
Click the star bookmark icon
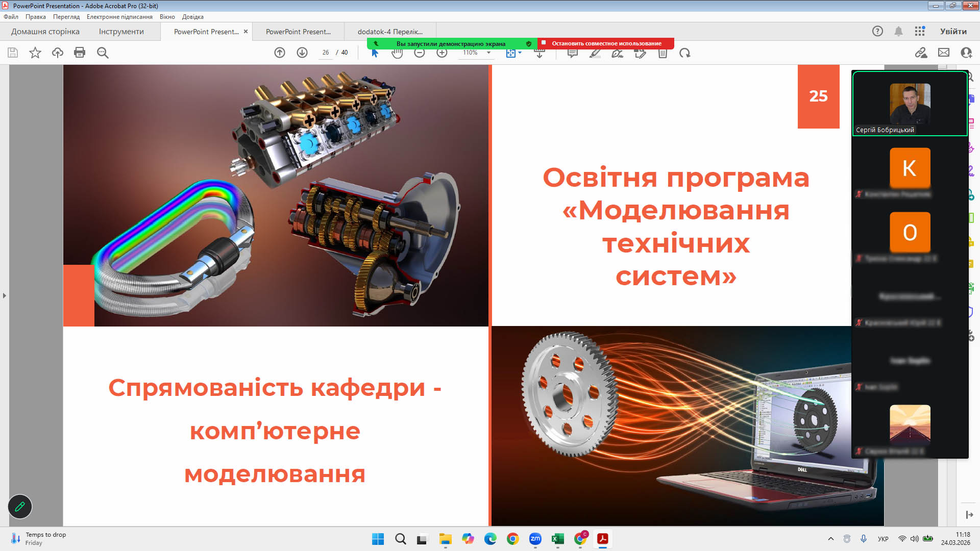point(35,53)
